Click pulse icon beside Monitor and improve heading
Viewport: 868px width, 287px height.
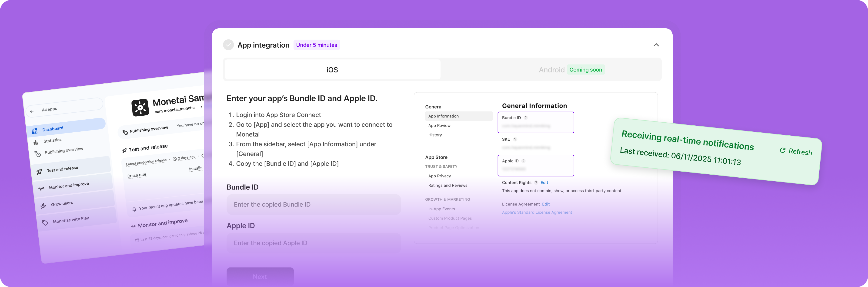[134, 226]
